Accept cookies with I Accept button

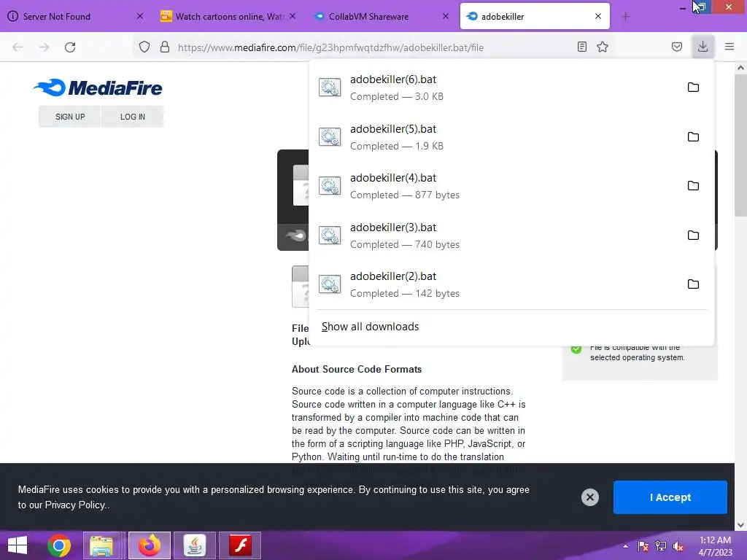(x=670, y=497)
